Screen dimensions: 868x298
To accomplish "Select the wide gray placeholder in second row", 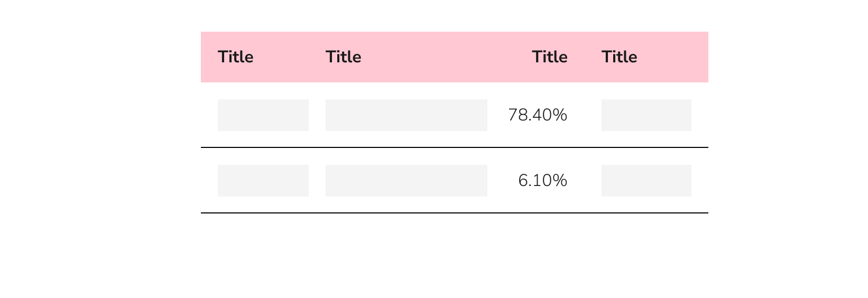I will [407, 181].
